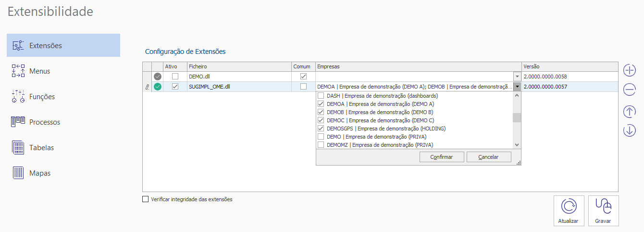Click the add extension plus icon

(630, 70)
